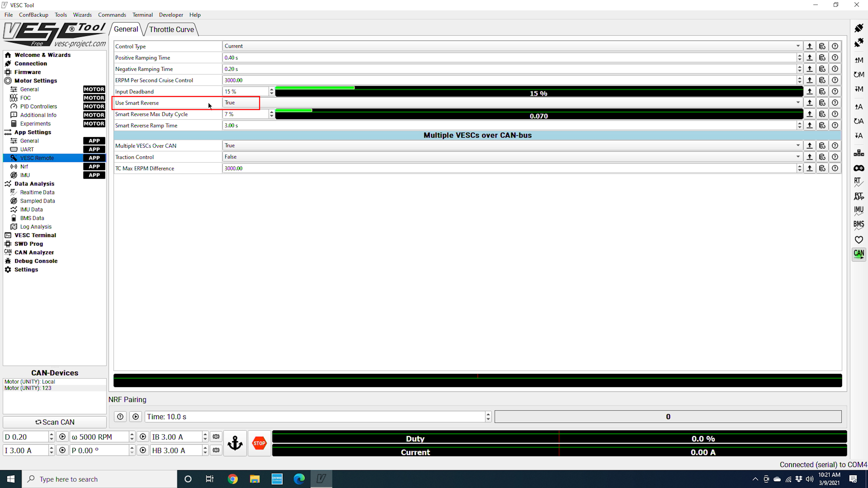The width and height of the screenshot is (868, 488).
Task: Click TC Max ERPM Difference stepper arrows
Action: pos(799,168)
